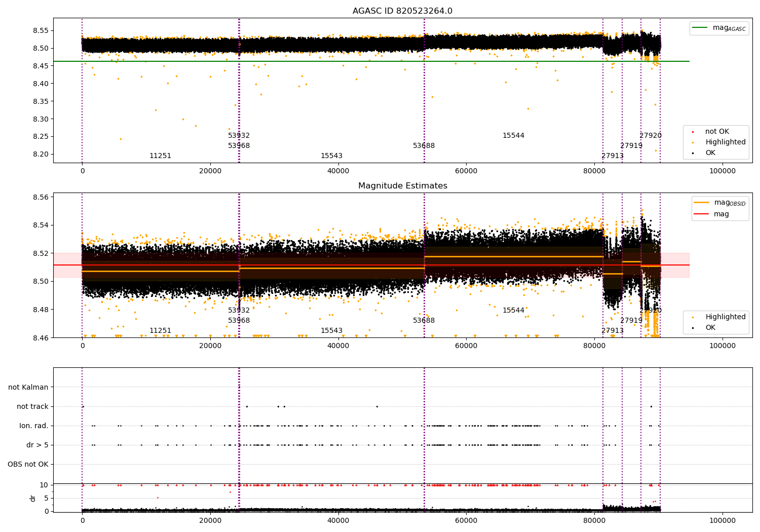
Task: Click 'Highlighted' legend entry in Magnitude Estimates plot
Action: 715,317
